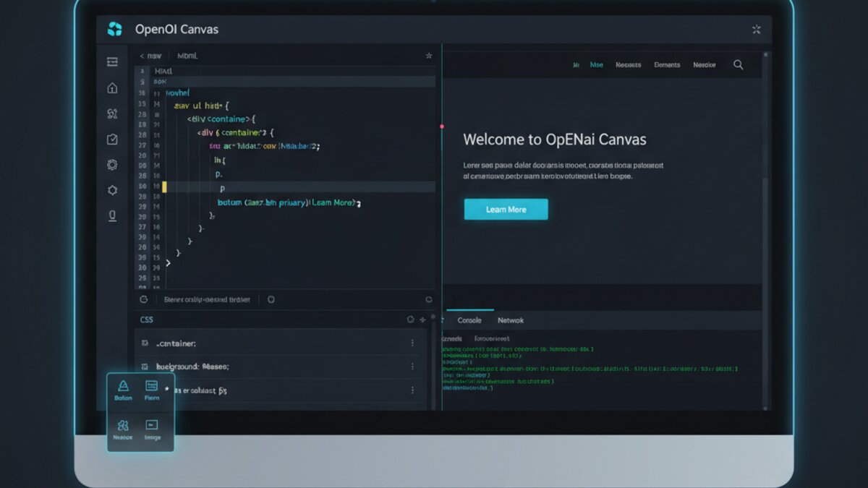
Task: Open 'Kecusts' in the preview navbar
Action: [628, 64]
